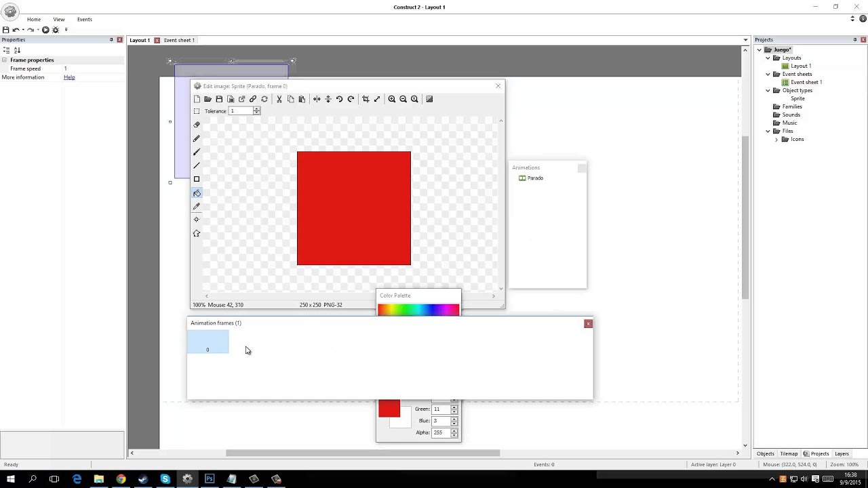This screenshot has width=868, height=488.
Task: Flip the image vertically
Action: (x=328, y=99)
